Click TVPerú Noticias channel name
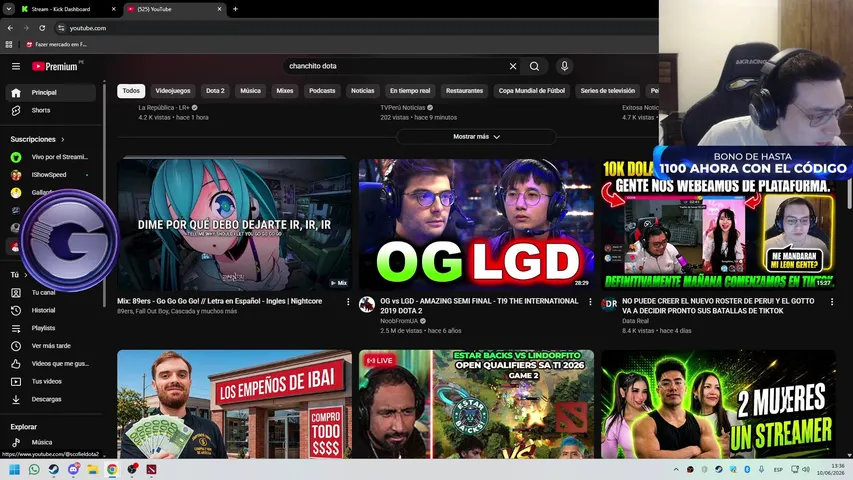 point(403,108)
